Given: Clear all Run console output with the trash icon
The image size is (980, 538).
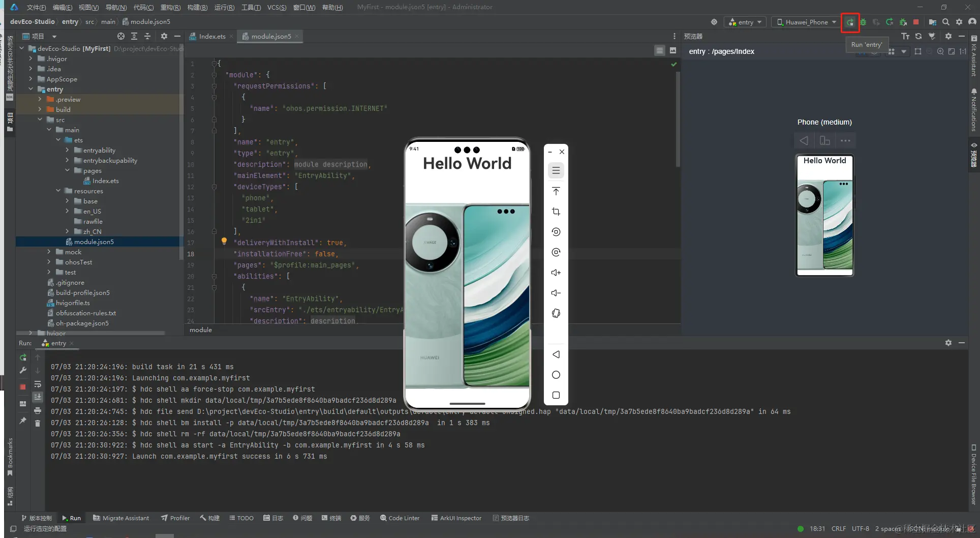Looking at the screenshot, I should 38,423.
